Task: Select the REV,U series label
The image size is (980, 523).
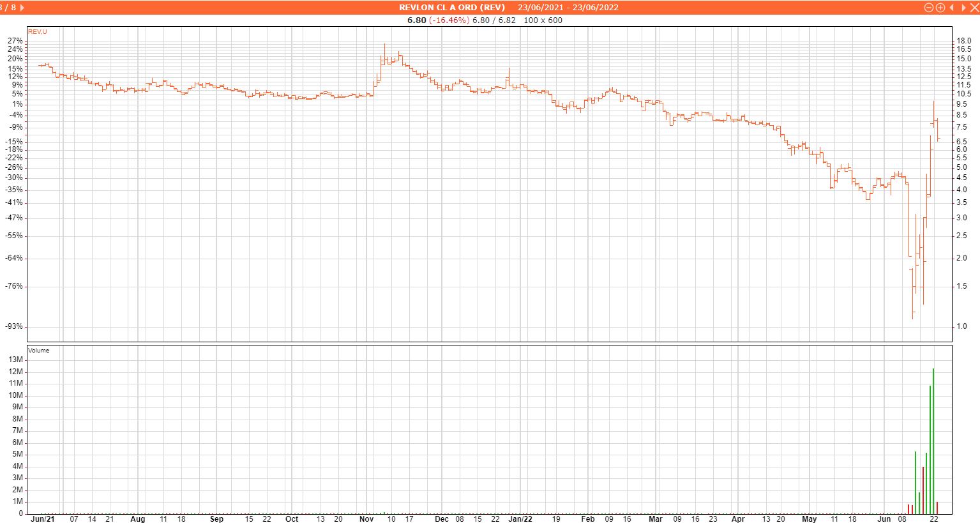Action: (x=38, y=31)
